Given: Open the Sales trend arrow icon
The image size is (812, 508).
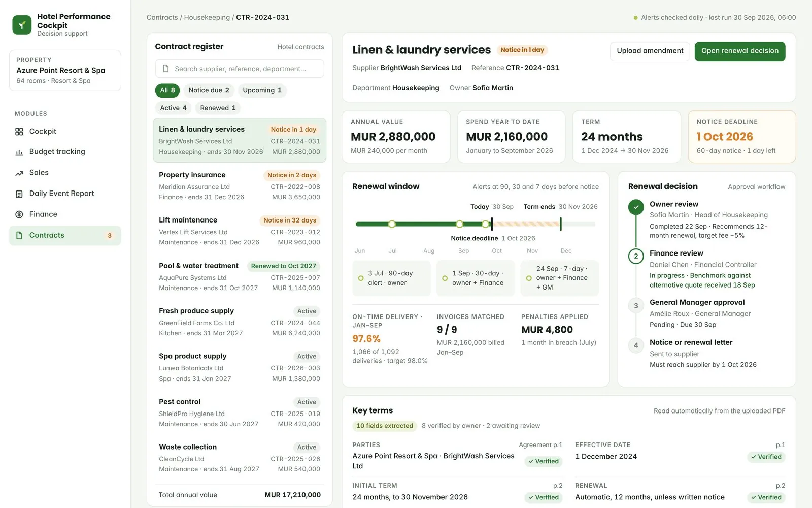Looking at the screenshot, I should tap(19, 173).
